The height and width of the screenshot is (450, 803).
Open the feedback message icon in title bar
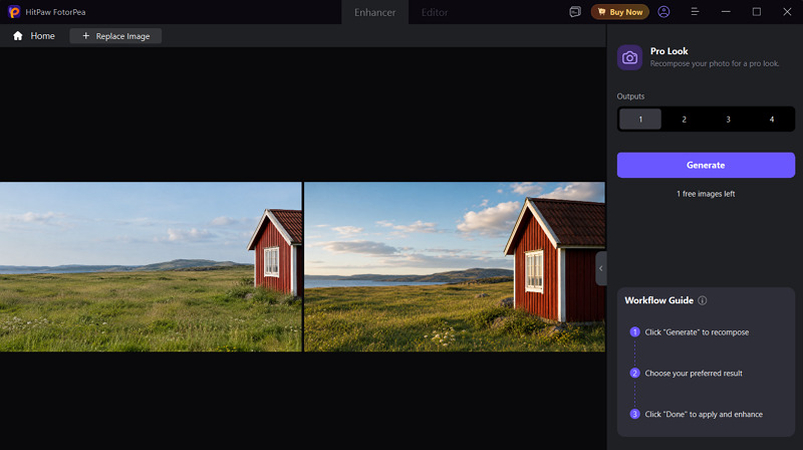pyautogui.click(x=575, y=12)
